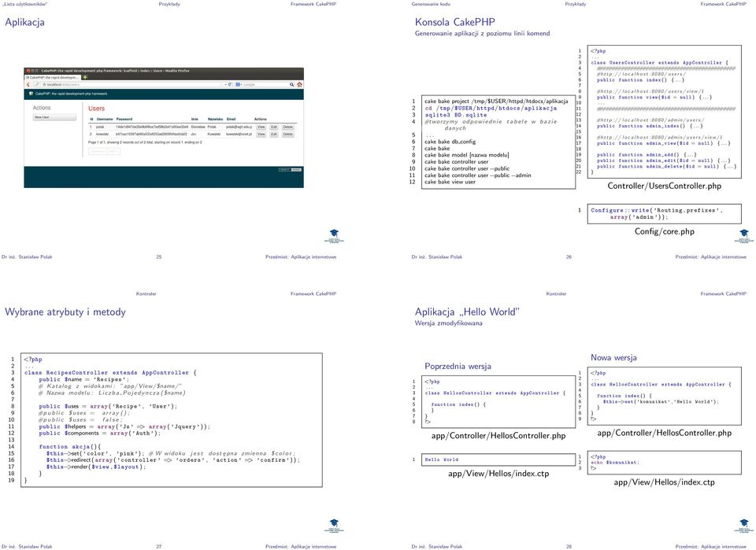Sort by the Username column header

coord(105,119)
